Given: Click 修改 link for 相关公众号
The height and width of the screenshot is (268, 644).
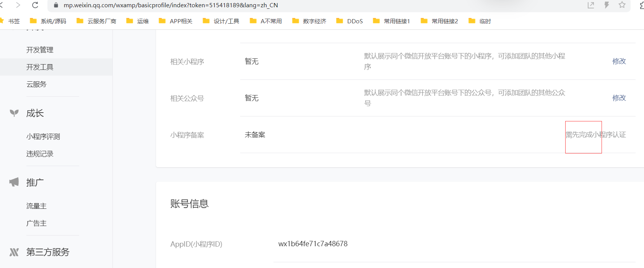Looking at the screenshot, I should pos(619,98).
